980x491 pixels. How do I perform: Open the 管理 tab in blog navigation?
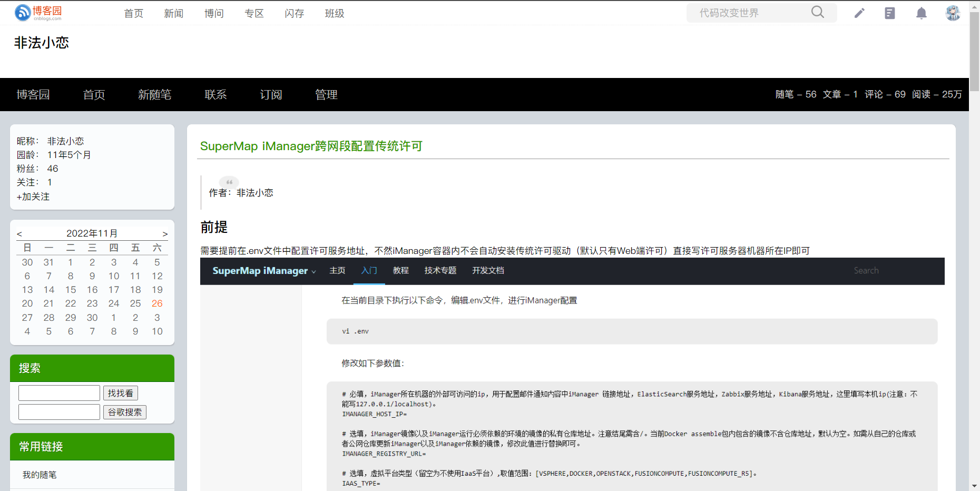click(326, 95)
